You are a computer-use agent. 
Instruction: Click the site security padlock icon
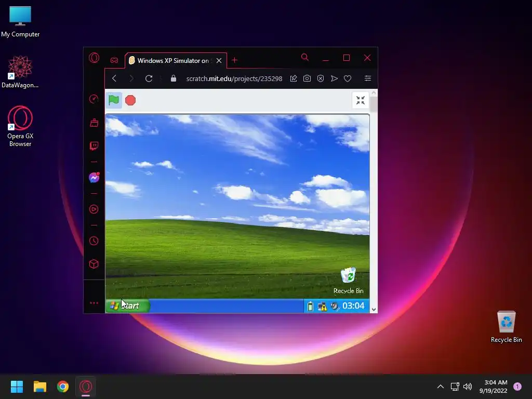[174, 78]
